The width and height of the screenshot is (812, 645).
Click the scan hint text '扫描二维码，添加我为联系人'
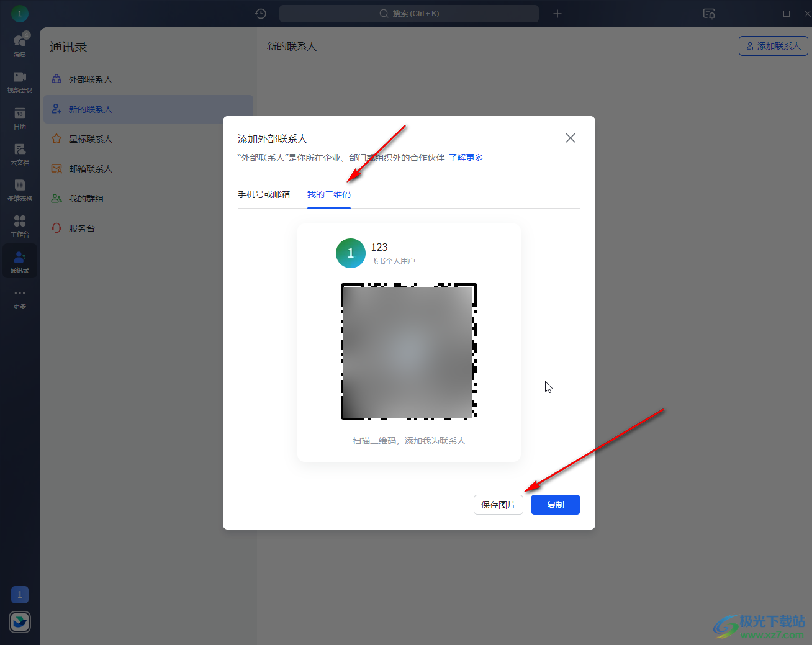click(409, 441)
